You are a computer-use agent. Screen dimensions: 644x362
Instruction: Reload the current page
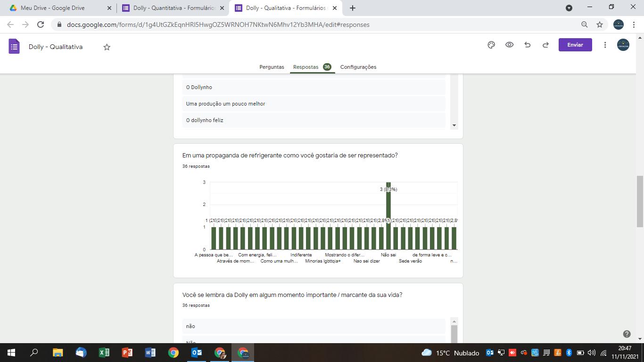click(x=41, y=25)
